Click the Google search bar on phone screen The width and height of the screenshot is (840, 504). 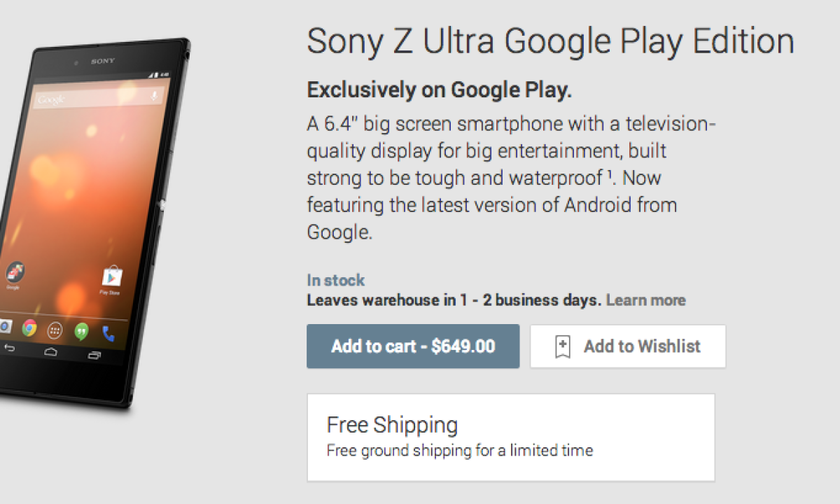(91, 99)
